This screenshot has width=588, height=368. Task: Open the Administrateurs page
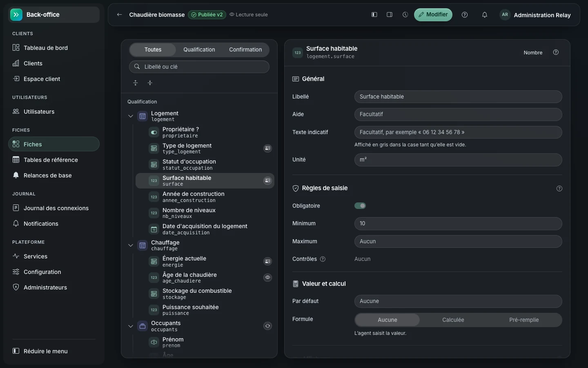(x=54, y=287)
